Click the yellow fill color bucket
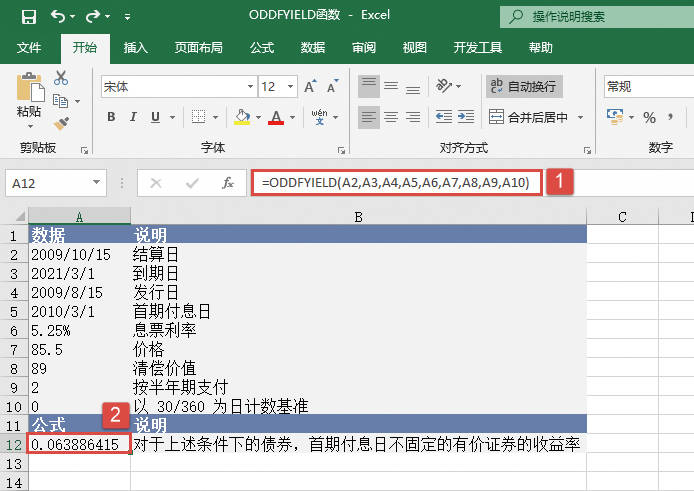The width and height of the screenshot is (694, 491). (242, 117)
